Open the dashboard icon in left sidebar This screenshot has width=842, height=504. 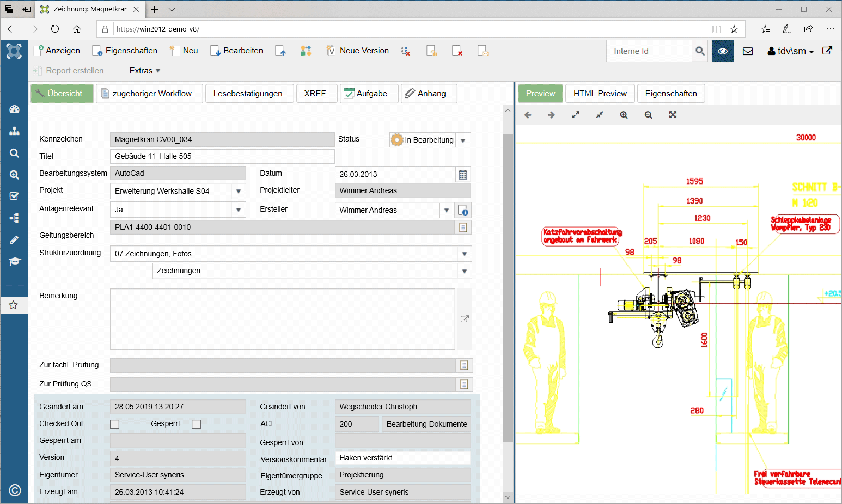pos(14,109)
